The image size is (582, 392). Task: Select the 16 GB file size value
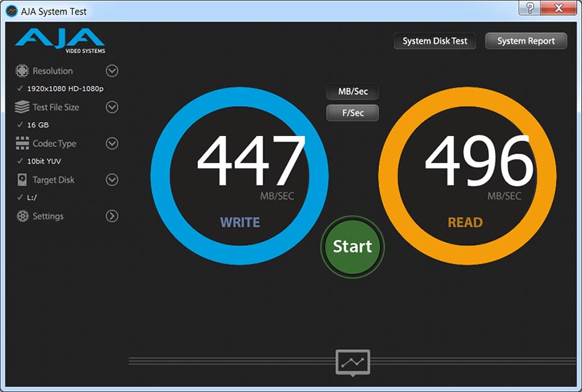tap(38, 125)
